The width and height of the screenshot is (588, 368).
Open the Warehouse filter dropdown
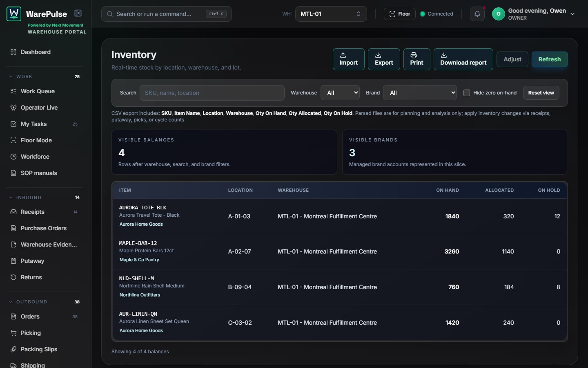(x=340, y=93)
